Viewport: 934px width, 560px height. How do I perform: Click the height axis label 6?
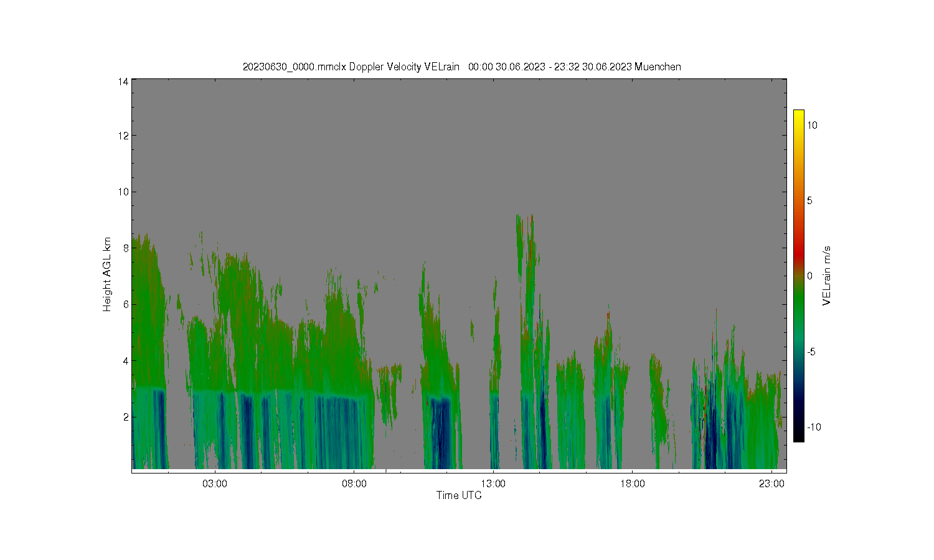[x=126, y=304]
